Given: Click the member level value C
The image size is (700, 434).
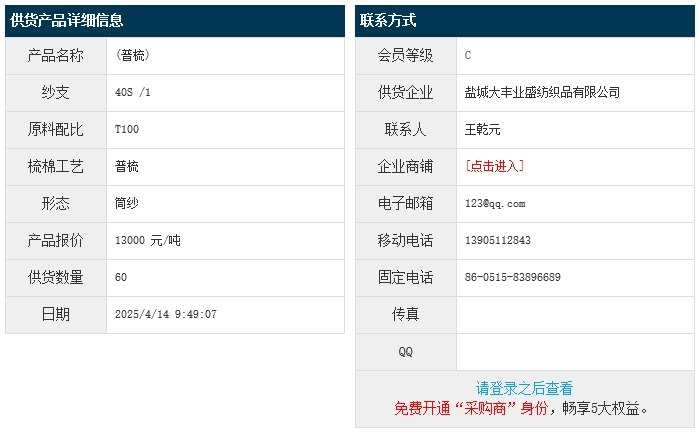Looking at the screenshot, I should [x=468, y=55].
